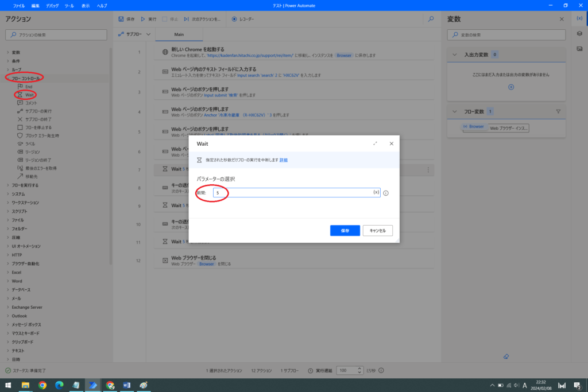Viewport: 588px width, 392px height.
Task: Click the 実行 run button in toolbar
Action: (148, 19)
